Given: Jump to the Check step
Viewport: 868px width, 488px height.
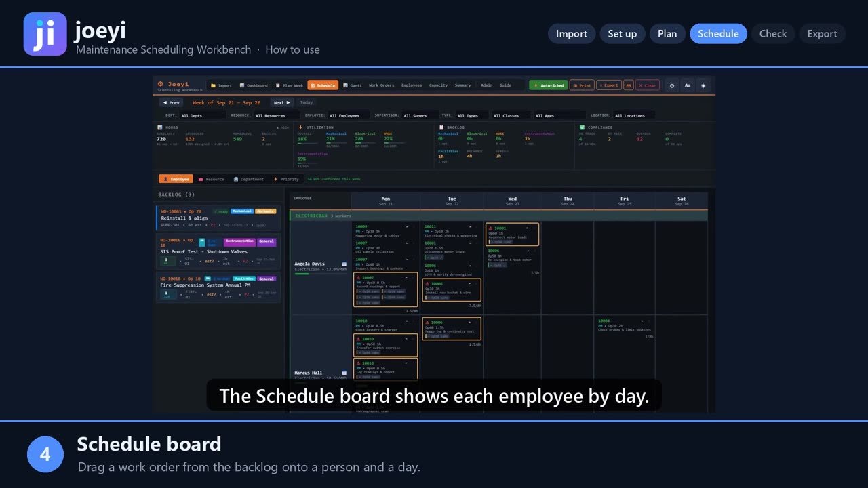Looking at the screenshot, I should [773, 34].
